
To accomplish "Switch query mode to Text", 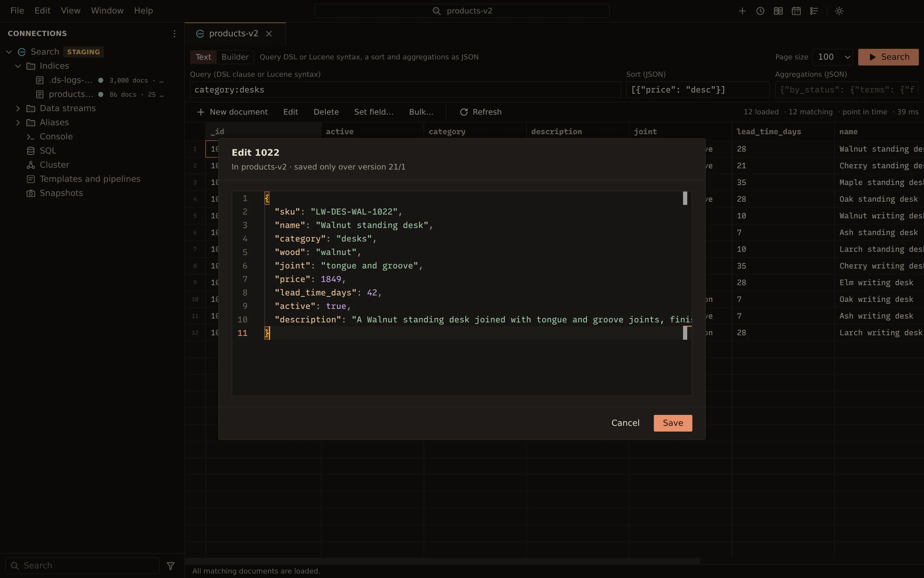I will point(203,57).
